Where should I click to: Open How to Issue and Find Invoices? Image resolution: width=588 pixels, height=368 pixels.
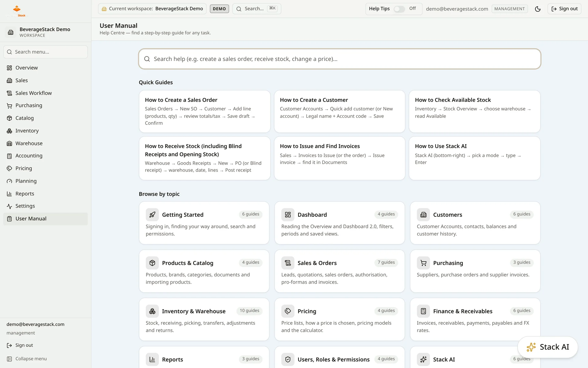340,158
